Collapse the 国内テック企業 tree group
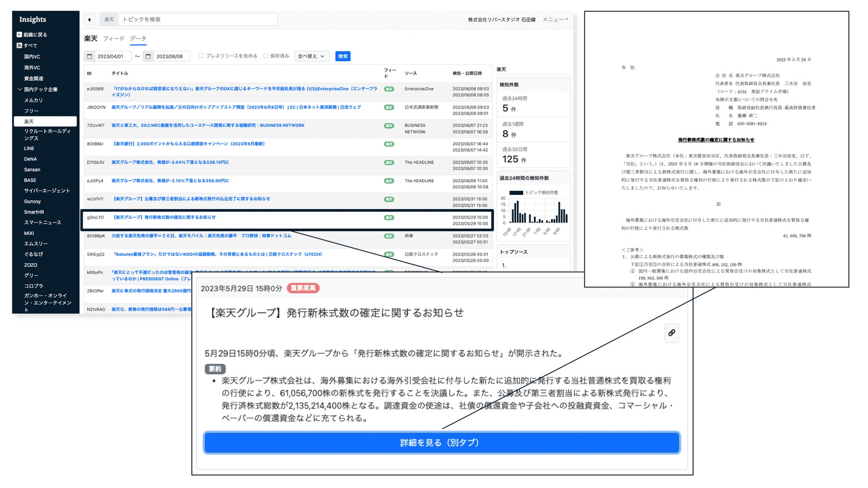This screenshot has width=868, height=488. tap(20, 89)
